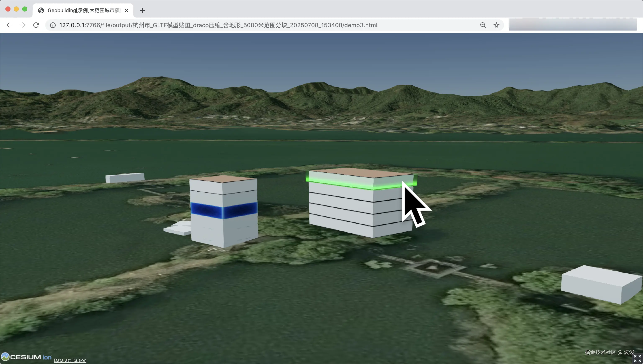This screenshot has width=643, height=364.
Task: Click the address bar URL field
Action: point(218,25)
